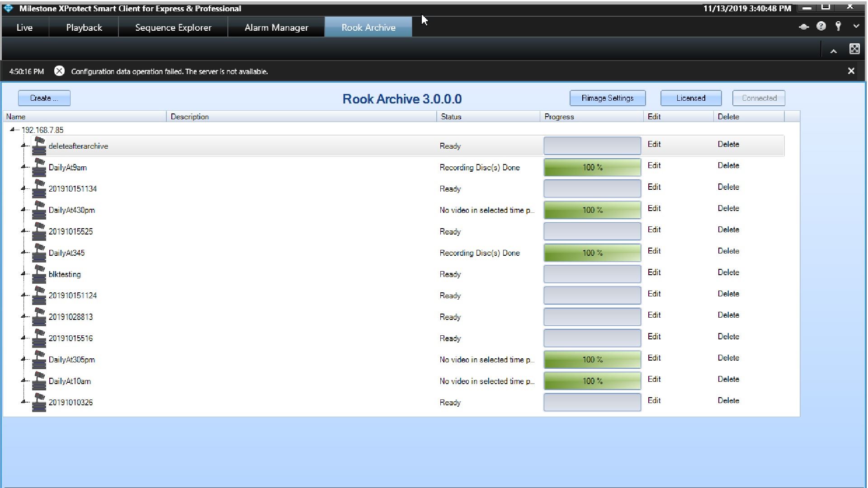868x488 pixels.
Task: Select the Rook Archive tab
Action: [x=368, y=28]
